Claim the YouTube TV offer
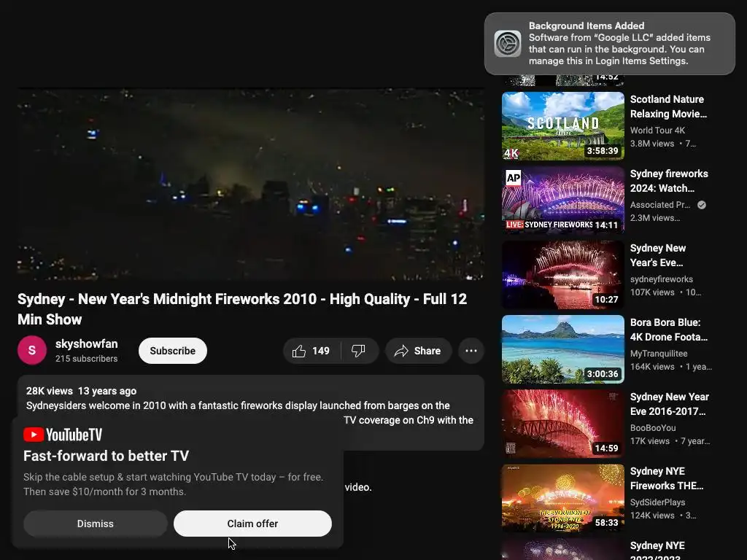Screen dimensions: 747x560 (x=252, y=524)
